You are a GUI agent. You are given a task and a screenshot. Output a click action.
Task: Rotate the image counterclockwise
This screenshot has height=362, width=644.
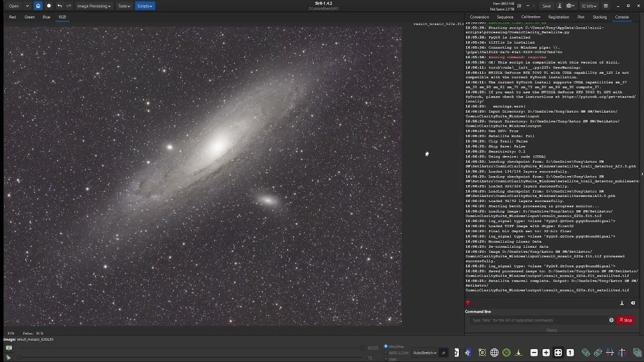tap(586, 353)
